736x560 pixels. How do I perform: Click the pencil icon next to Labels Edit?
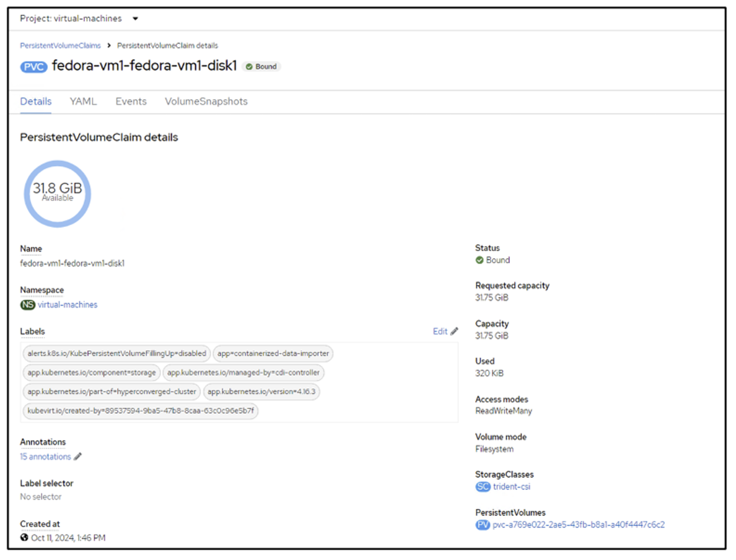click(x=454, y=331)
